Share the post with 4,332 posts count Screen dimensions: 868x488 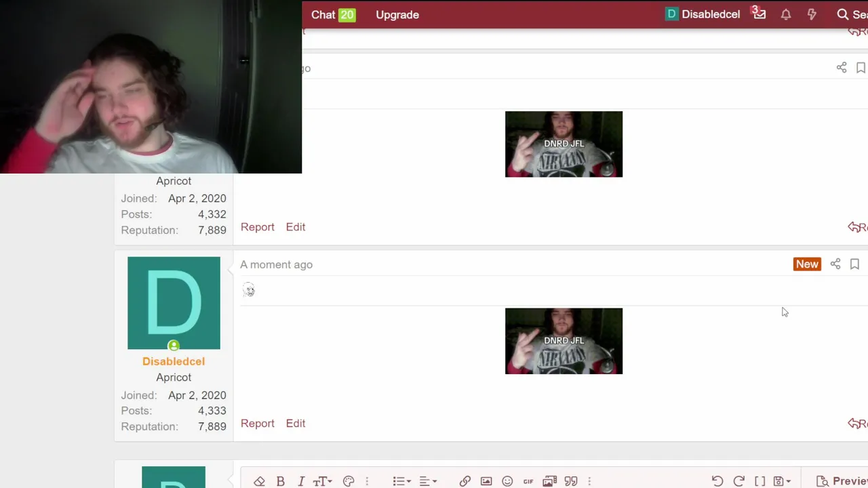click(x=842, y=68)
